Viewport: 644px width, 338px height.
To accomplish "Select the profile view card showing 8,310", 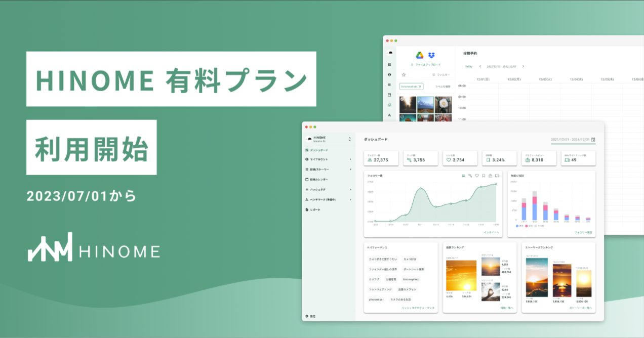I will coord(539,158).
